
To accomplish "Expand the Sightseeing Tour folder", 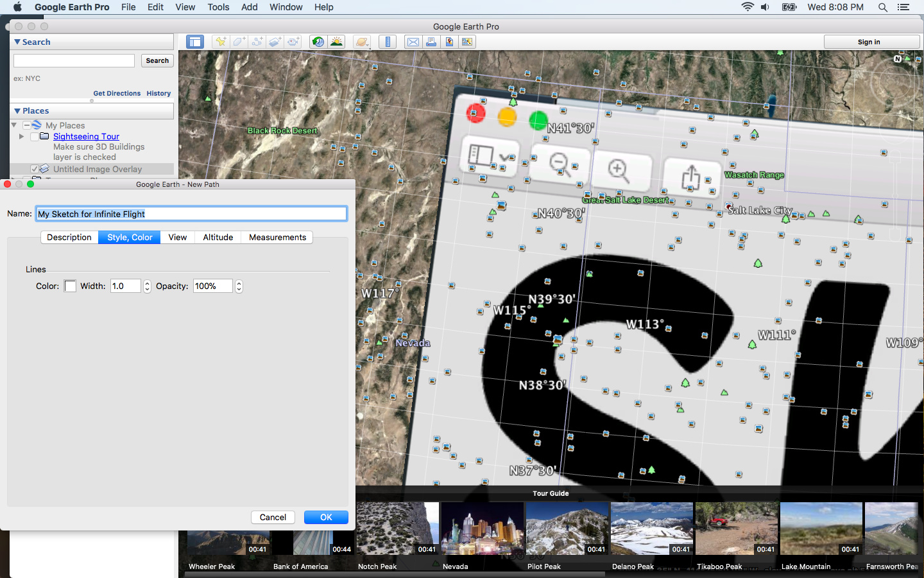I will 22,136.
